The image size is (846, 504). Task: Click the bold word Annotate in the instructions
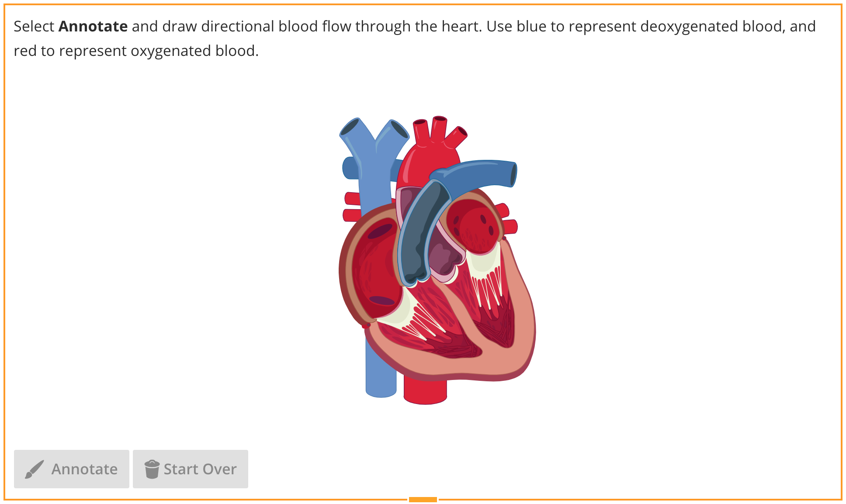(93, 26)
